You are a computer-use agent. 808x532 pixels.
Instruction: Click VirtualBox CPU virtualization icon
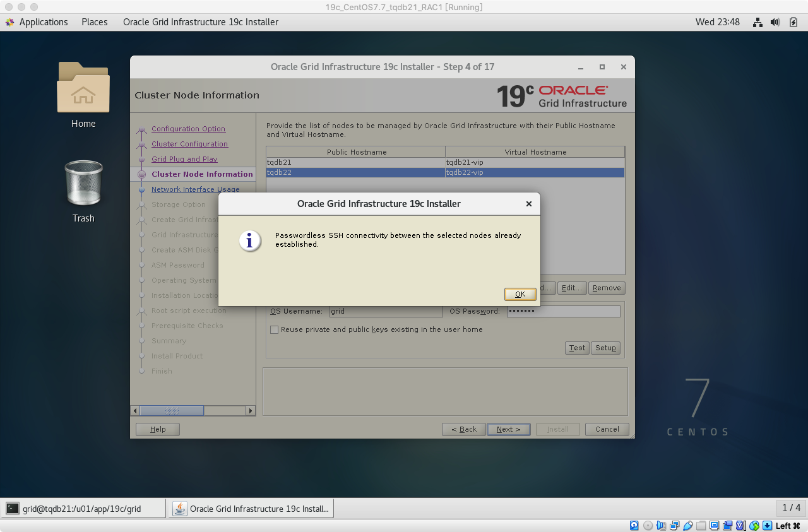click(x=740, y=526)
